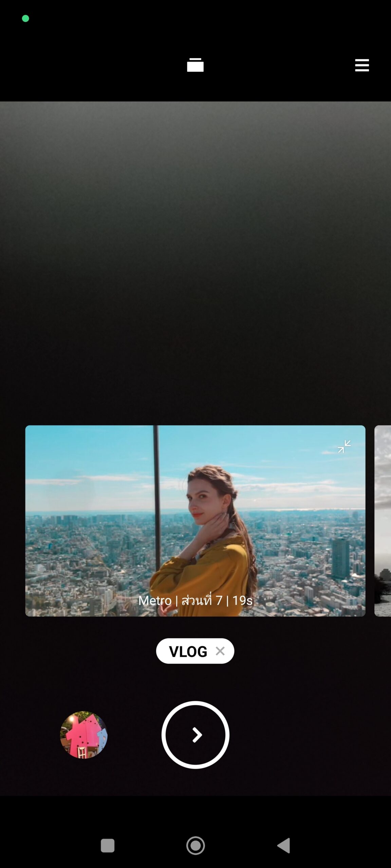This screenshot has width=391, height=868.
Task: Collapse the Metro template preview
Action: pos(344,447)
